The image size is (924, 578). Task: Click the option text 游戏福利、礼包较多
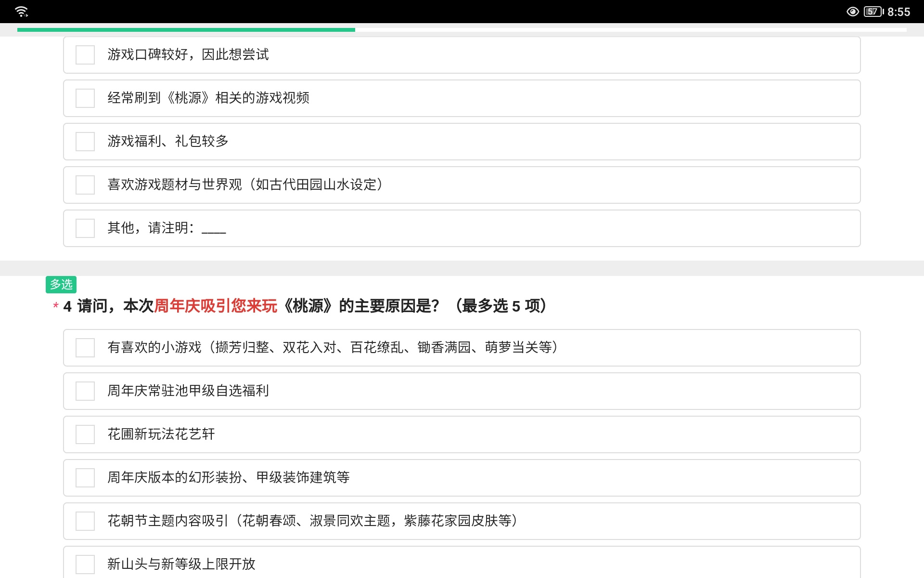pyautogui.click(x=168, y=141)
